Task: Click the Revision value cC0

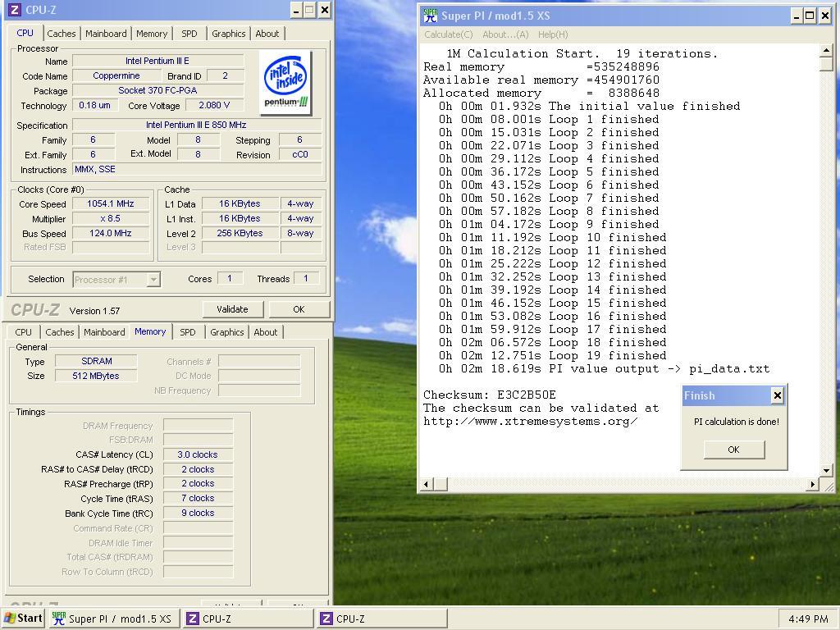Action: click(x=300, y=154)
